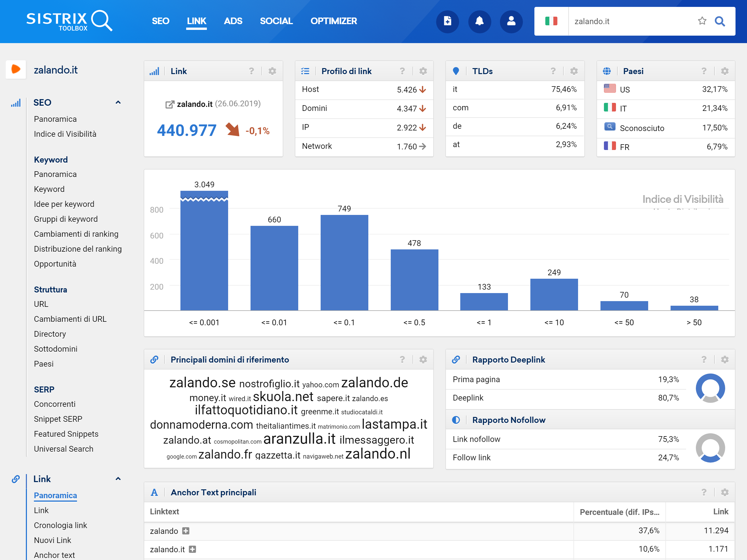Click the orange Zalando favicon icon
This screenshot has width=747, height=560.
coord(16,69)
